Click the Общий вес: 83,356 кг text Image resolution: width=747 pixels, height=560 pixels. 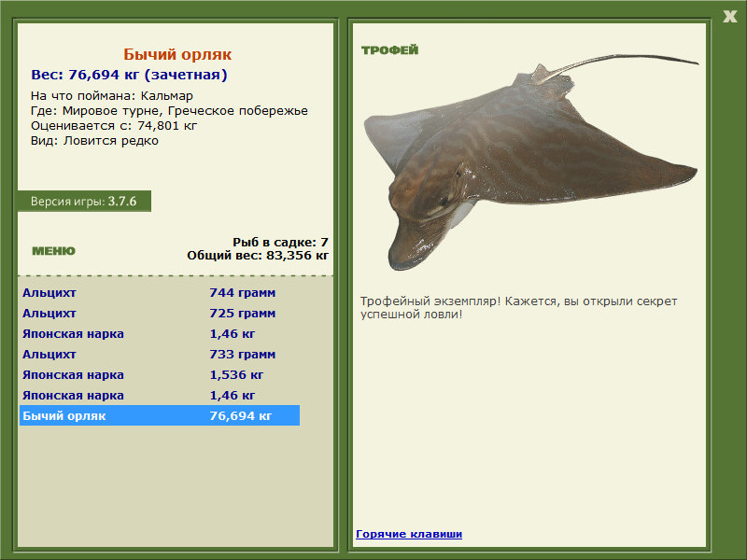coord(258,255)
